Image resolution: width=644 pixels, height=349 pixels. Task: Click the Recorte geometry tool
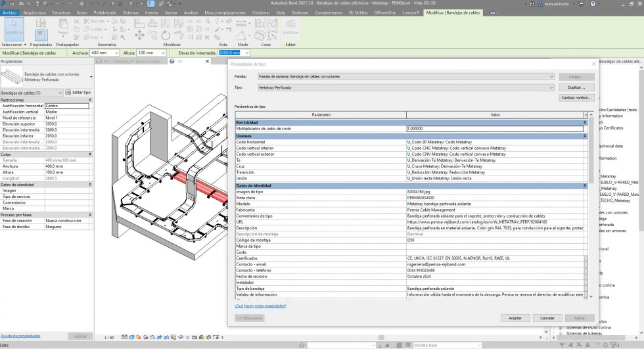[95, 21]
